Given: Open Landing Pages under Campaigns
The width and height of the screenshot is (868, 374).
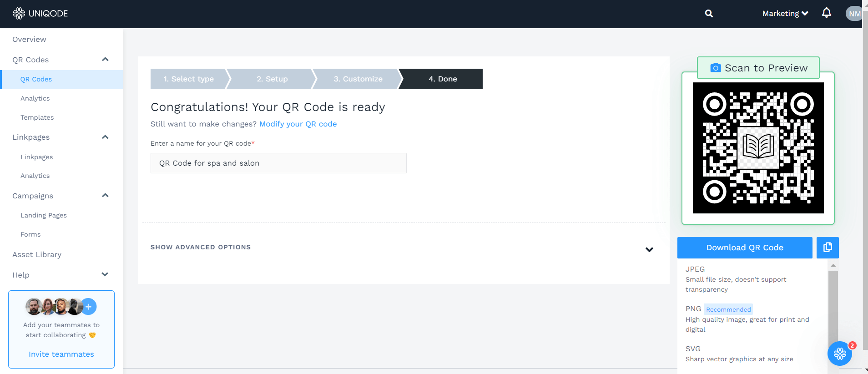Looking at the screenshot, I should [x=44, y=215].
